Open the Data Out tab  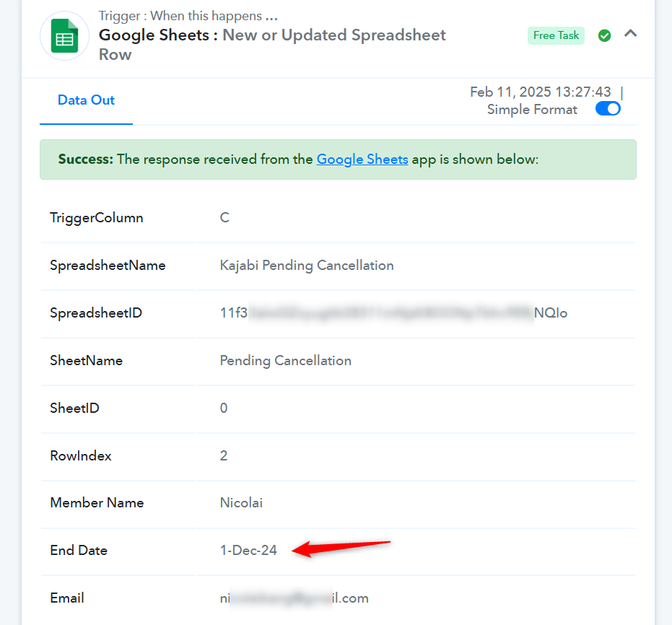tap(86, 100)
